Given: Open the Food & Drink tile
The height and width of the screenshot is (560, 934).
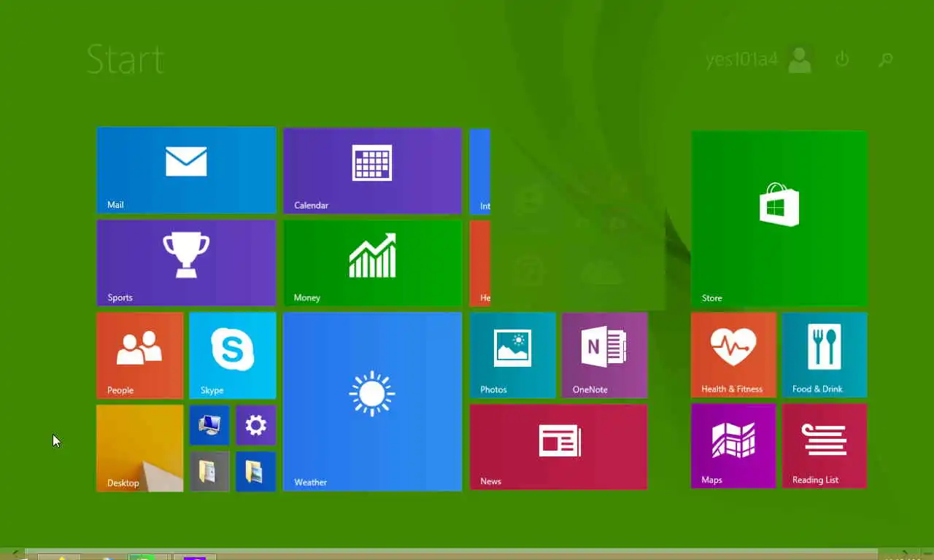Looking at the screenshot, I should tap(825, 354).
